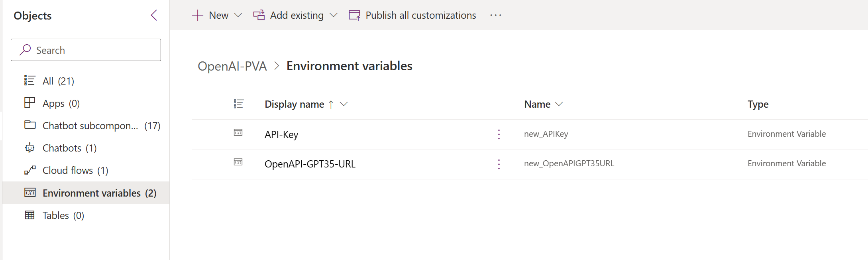This screenshot has height=260, width=868.
Task: Expand the New dropdown
Action: pos(238,15)
